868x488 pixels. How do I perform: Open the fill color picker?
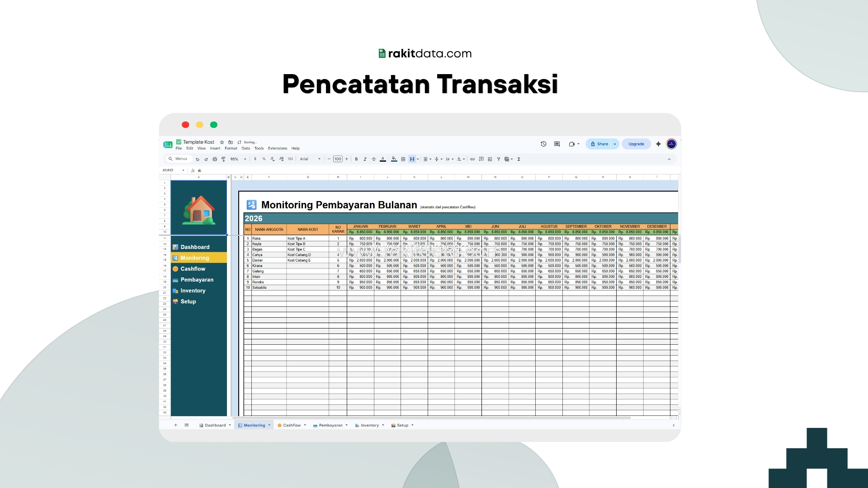[x=394, y=159]
